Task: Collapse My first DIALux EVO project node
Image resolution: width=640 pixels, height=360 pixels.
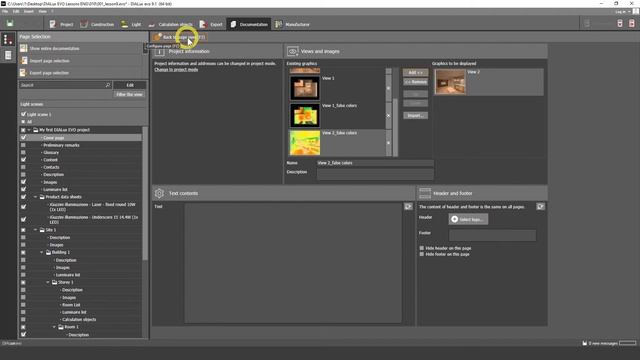Action: (29, 130)
